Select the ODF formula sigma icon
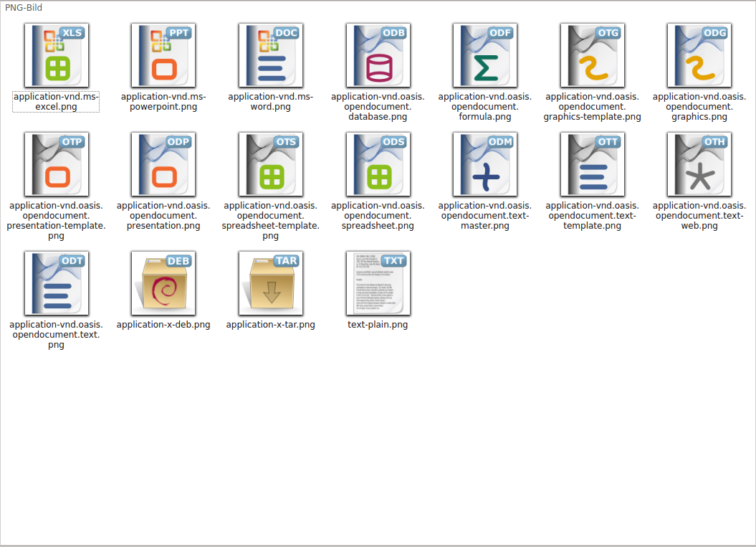The width and height of the screenshot is (756, 547). click(x=485, y=55)
